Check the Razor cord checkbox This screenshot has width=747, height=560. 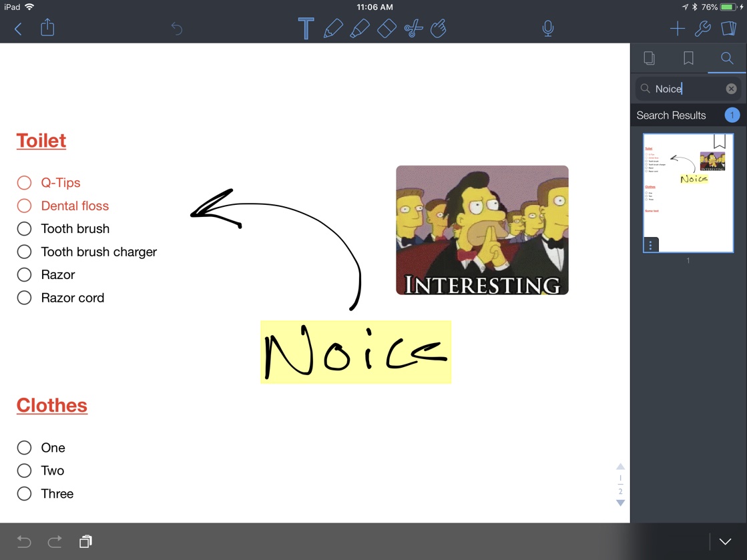(x=24, y=298)
